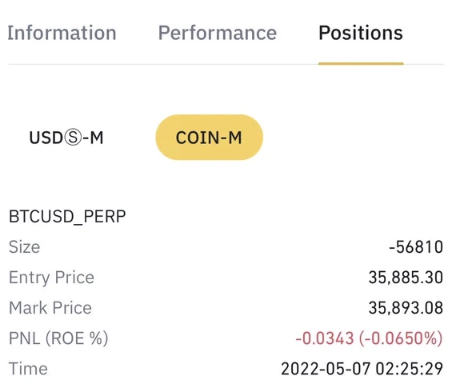Toggle to USDⓈ-M futures positions
453x387 pixels.
click(66, 137)
